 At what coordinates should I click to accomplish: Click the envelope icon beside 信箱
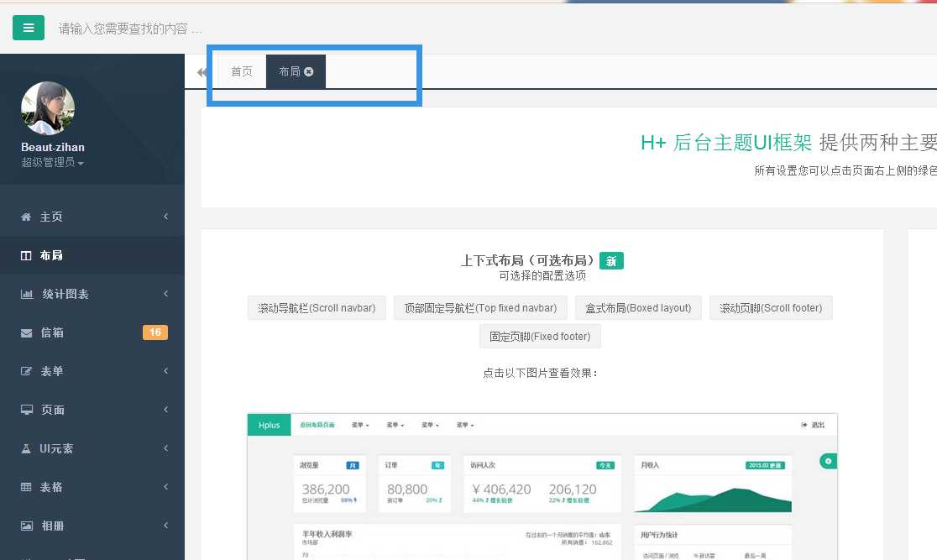[x=26, y=332]
